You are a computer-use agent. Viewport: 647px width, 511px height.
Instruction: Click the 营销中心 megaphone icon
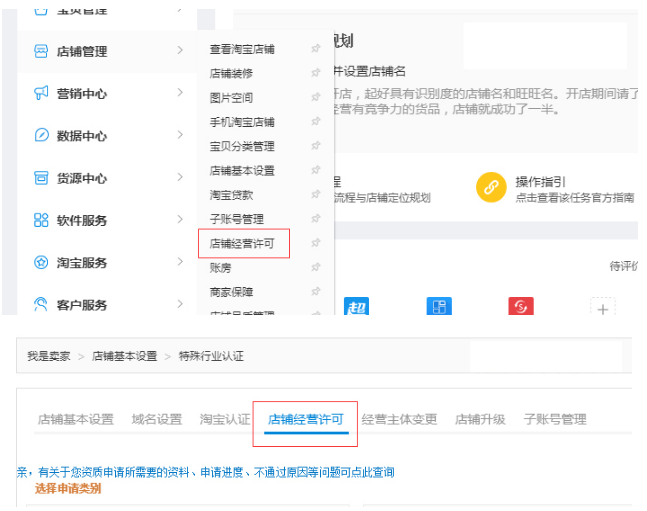[x=41, y=93]
